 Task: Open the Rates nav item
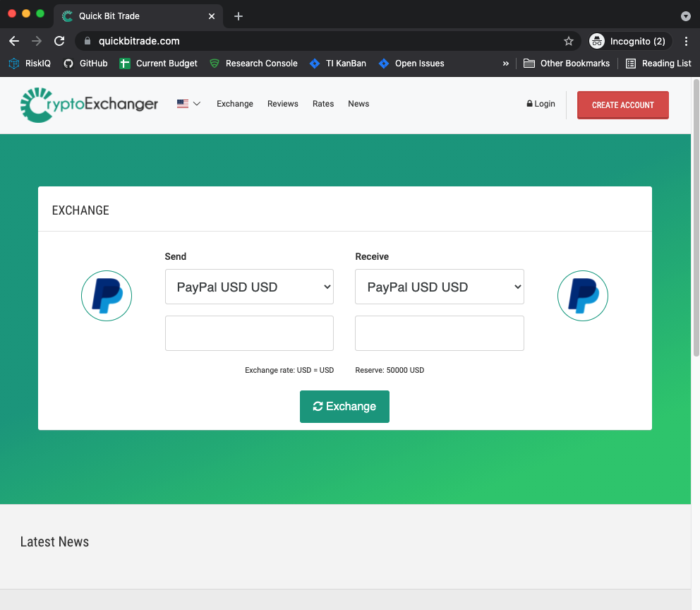tap(323, 104)
